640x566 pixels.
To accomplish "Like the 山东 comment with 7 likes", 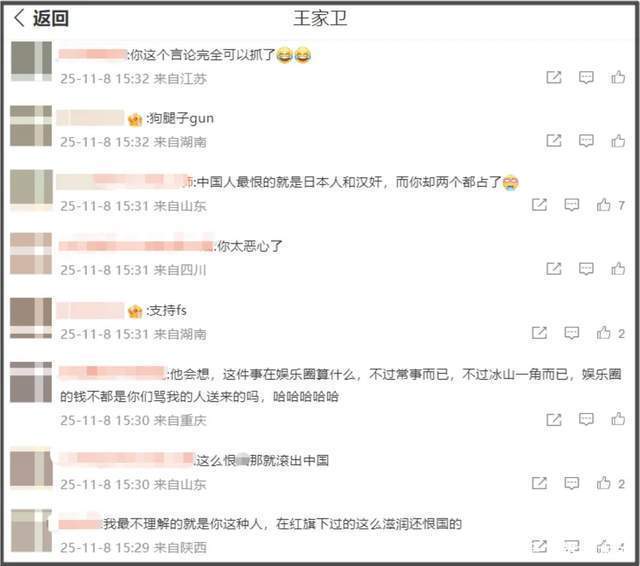I will tap(603, 205).
